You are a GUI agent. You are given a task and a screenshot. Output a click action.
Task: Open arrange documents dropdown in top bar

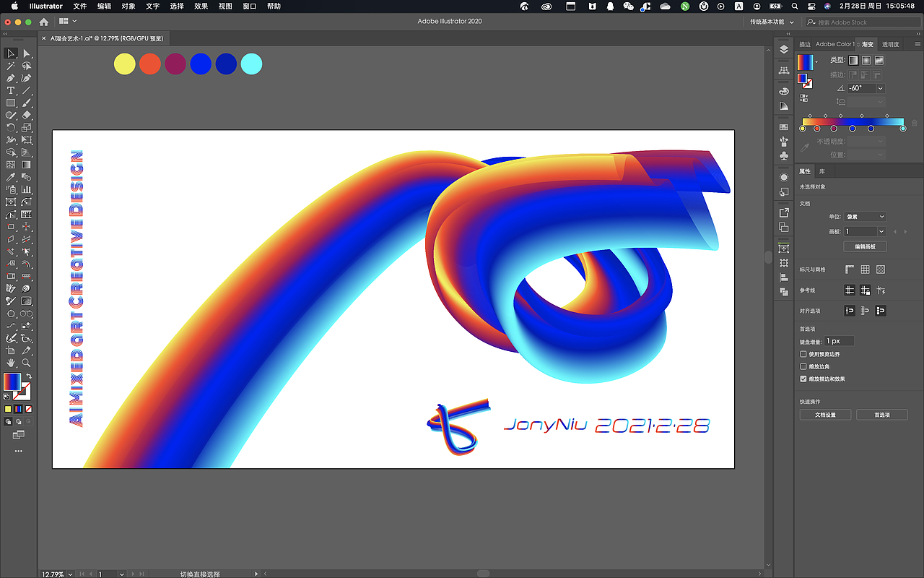(68, 22)
